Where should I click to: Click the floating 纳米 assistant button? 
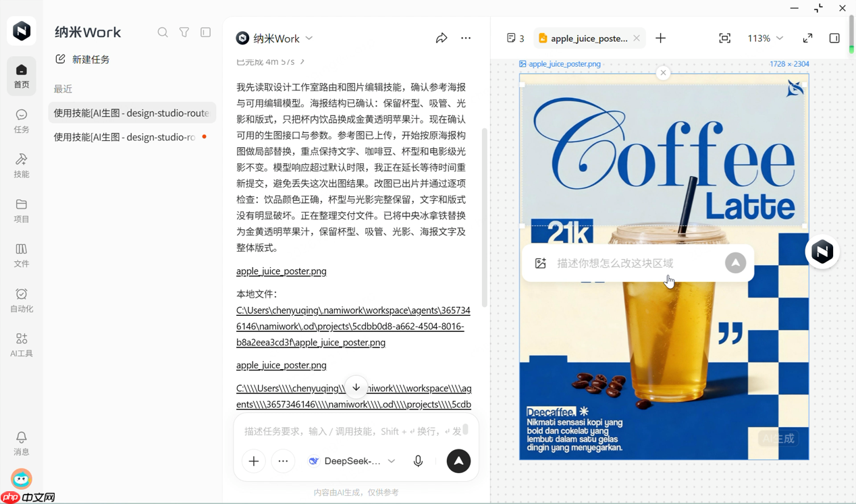tap(822, 252)
